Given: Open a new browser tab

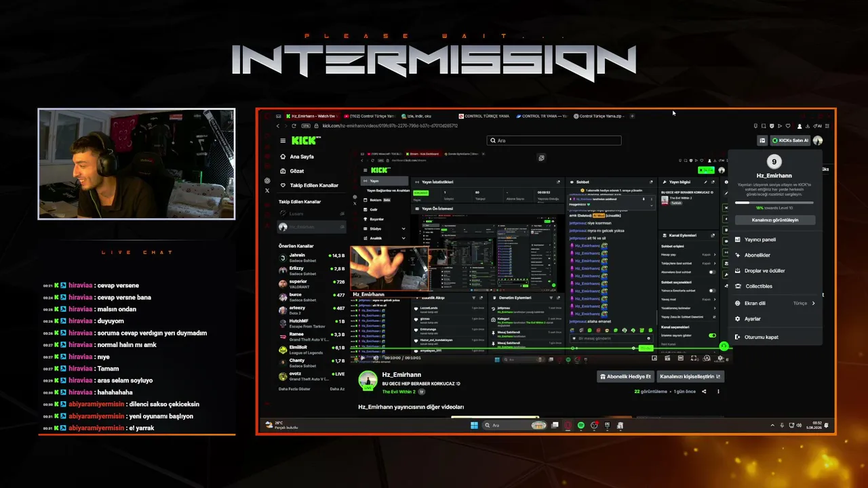Looking at the screenshot, I should pos(633,116).
